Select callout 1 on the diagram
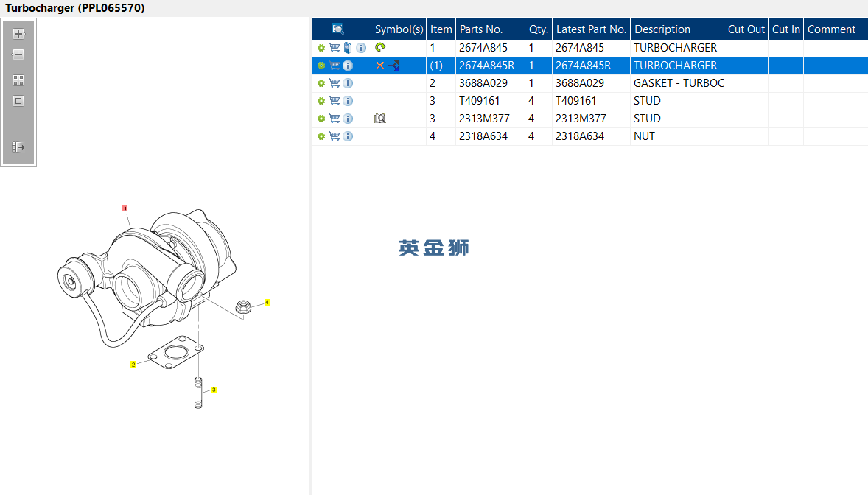 (x=125, y=208)
